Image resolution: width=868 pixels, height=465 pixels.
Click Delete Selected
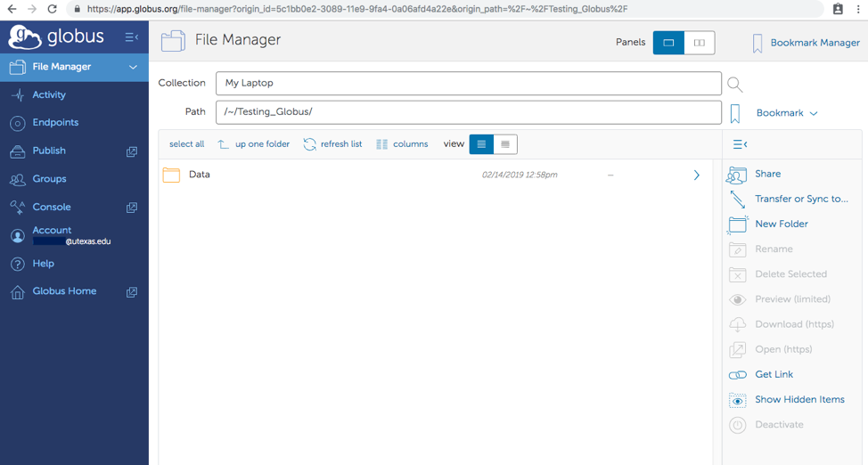pyautogui.click(x=791, y=274)
